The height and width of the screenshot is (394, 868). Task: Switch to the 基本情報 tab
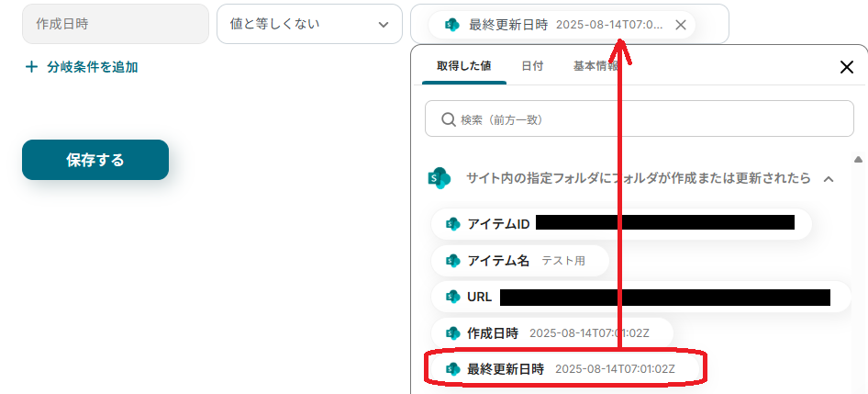(x=595, y=66)
